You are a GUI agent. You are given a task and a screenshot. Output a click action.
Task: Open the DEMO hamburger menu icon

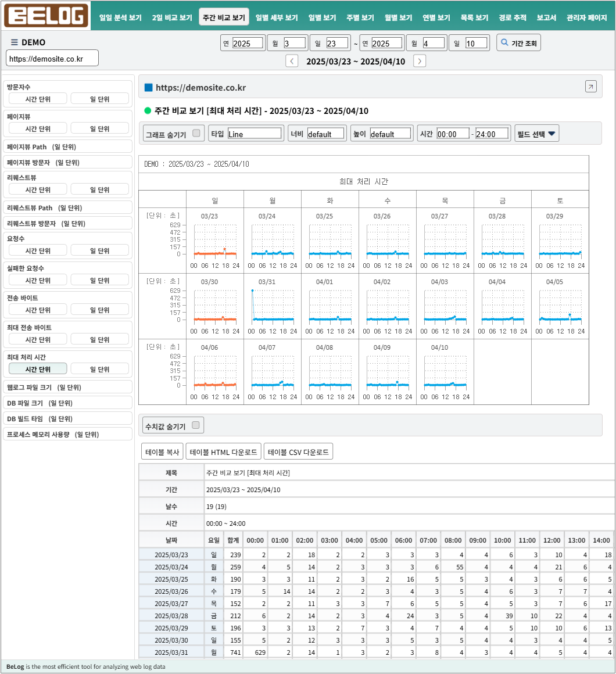pyautogui.click(x=14, y=42)
